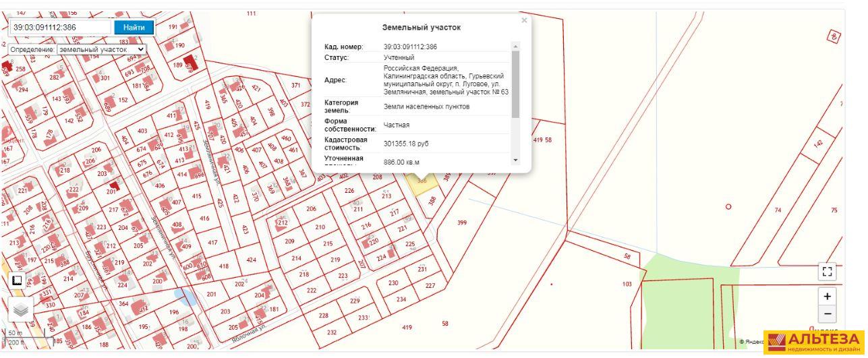
Task: Toggle fullscreen map mode
Action: coord(828,272)
